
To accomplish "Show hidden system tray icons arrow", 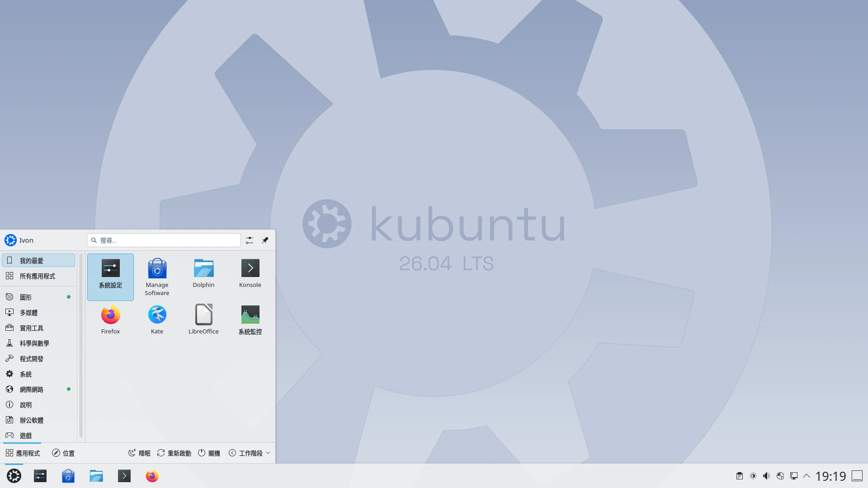I will tap(807, 476).
